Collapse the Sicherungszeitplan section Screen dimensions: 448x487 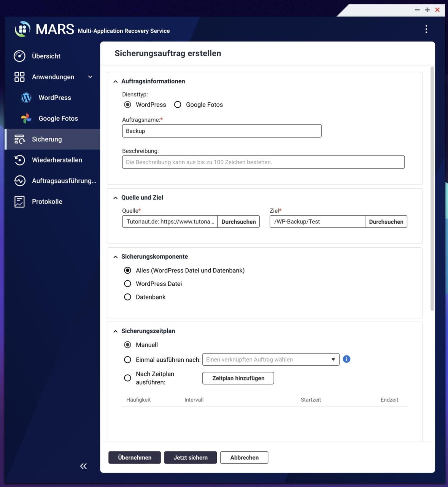click(x=115, y=331)
